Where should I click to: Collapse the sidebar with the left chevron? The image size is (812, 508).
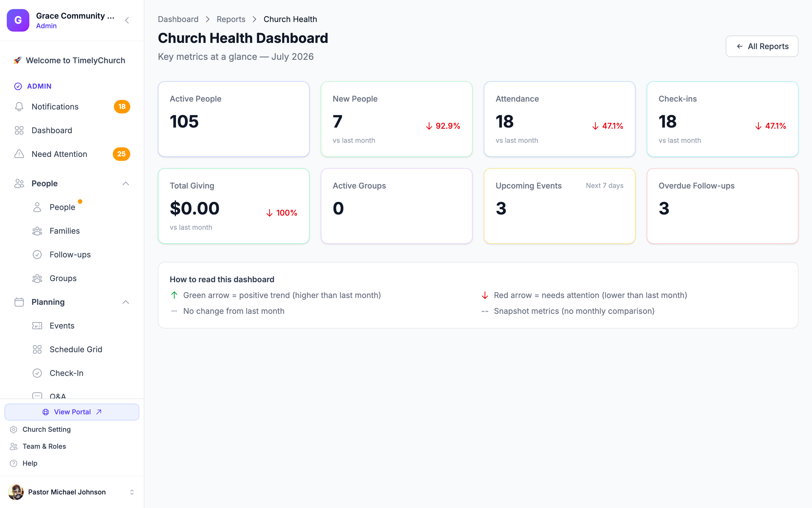[127, 21]
